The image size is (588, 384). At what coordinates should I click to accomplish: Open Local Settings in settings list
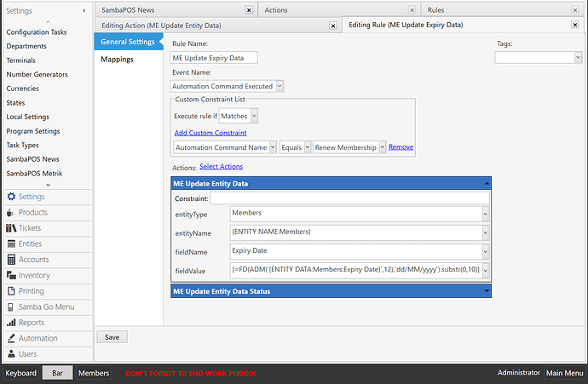[x=28, y=117]
